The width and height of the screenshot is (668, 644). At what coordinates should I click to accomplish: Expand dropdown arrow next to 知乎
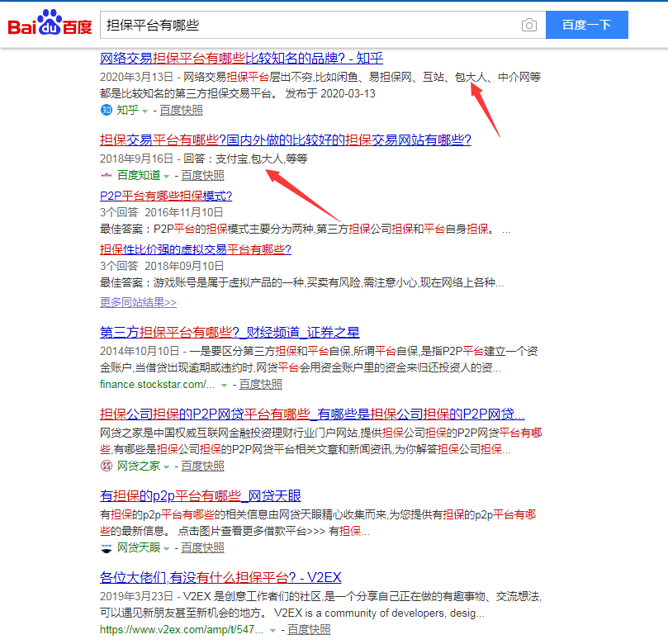[x=145, y=111]
